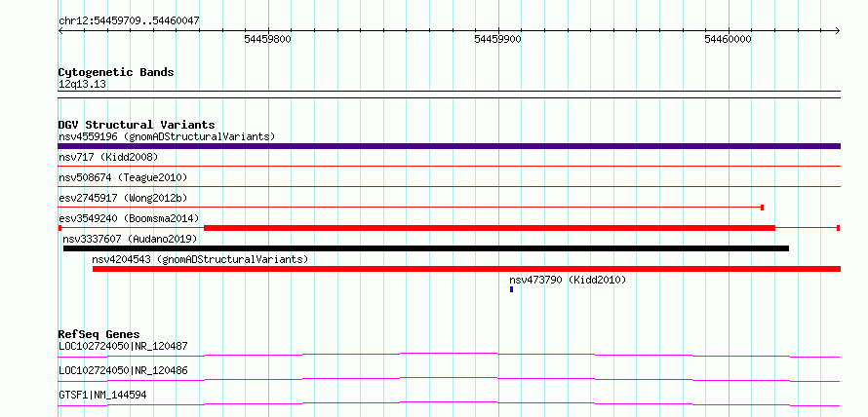This screenshot has height=417, width=868.
Task: Open the nsv4204543 gnomAD variant label
Action: point(200,259)
